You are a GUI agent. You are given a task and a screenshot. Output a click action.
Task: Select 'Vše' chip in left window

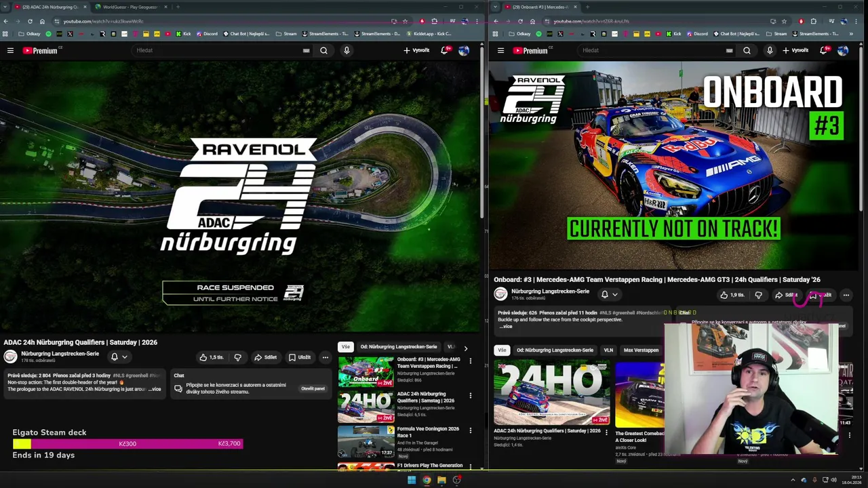(x=346, y=347)
